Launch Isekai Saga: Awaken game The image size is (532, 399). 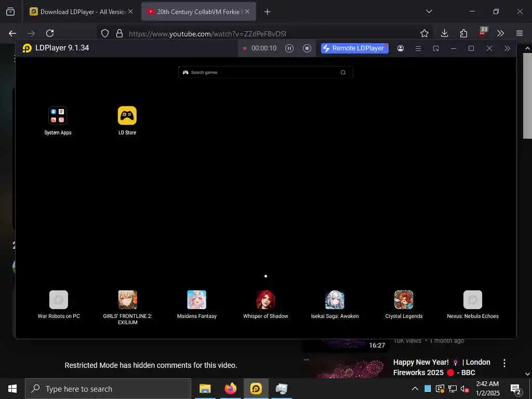coord(335,300)
